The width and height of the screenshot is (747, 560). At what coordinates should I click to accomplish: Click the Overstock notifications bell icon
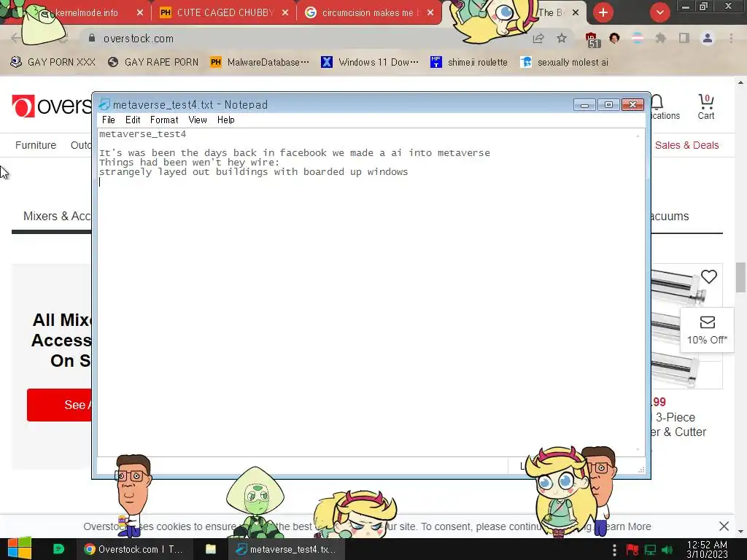657,102
